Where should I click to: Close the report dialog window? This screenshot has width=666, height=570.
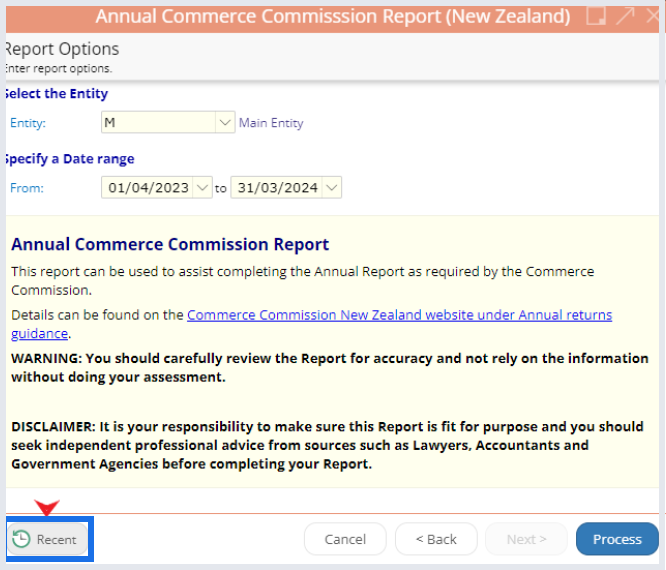coord(652,16)
